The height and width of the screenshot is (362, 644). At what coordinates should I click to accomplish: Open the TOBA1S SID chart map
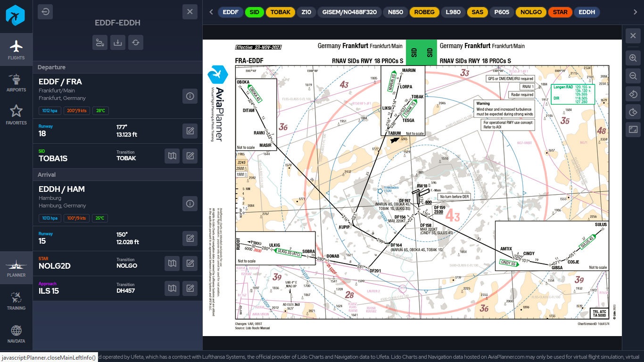pyautogui.click(x=172, y=156)
